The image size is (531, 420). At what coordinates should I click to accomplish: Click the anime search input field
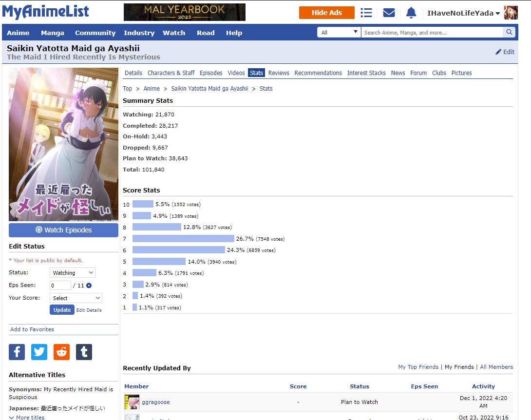(x=431, y=33)
